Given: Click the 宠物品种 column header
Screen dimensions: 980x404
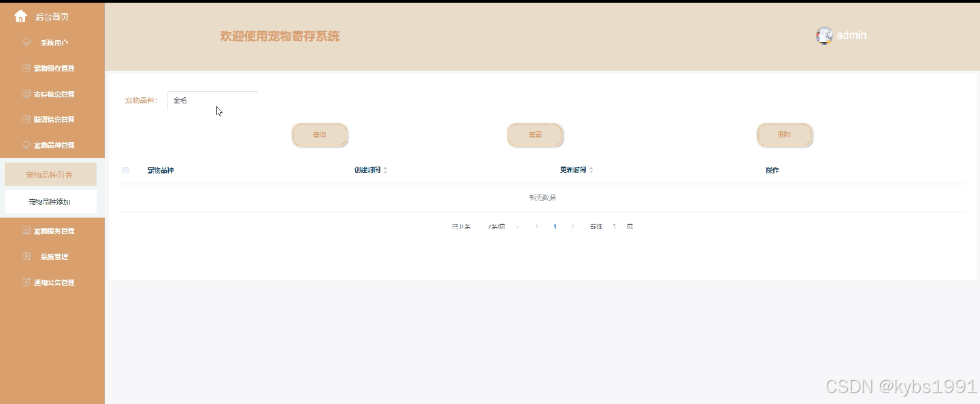Looking at the screenshot, I should [161, 170].
